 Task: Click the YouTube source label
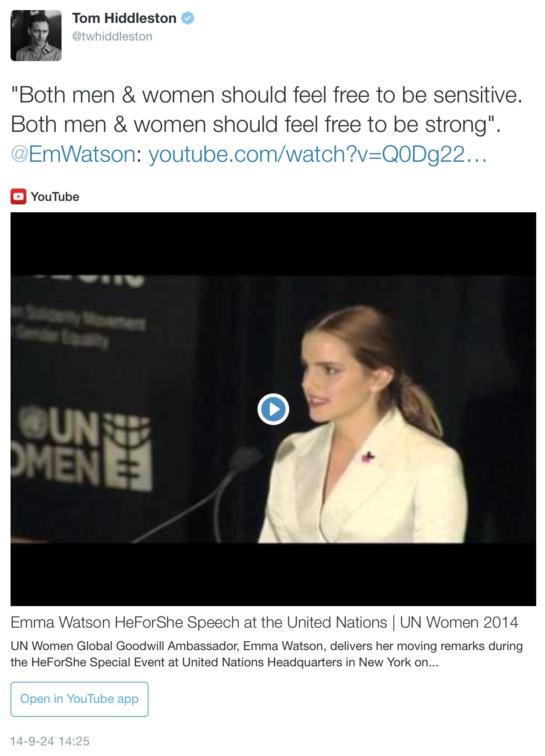(55, 196)
